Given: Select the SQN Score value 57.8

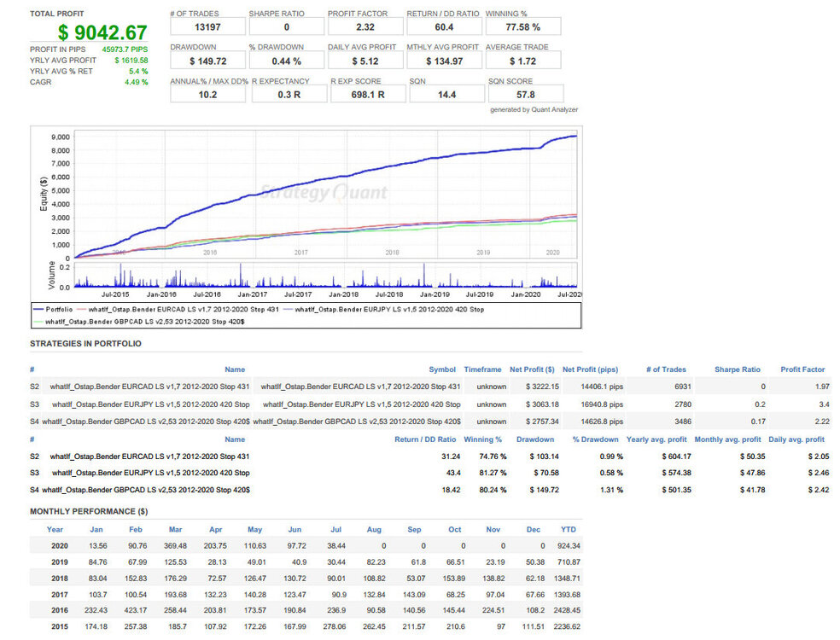Looking at the screenshot, I should click(x=526, y=94).
